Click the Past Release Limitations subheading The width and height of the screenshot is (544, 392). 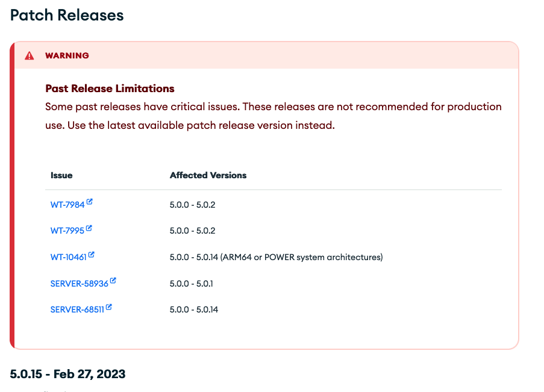[110, 89]
